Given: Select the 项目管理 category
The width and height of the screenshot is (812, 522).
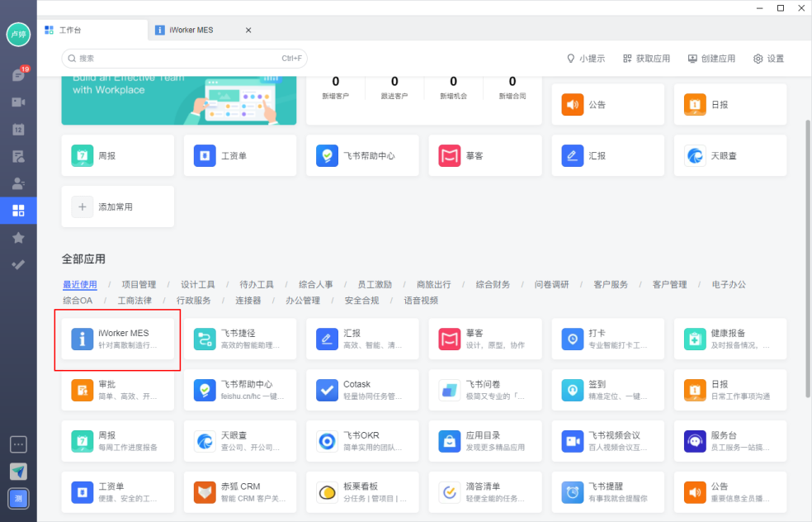Looking at the screenshot, I should coord(139,285).
